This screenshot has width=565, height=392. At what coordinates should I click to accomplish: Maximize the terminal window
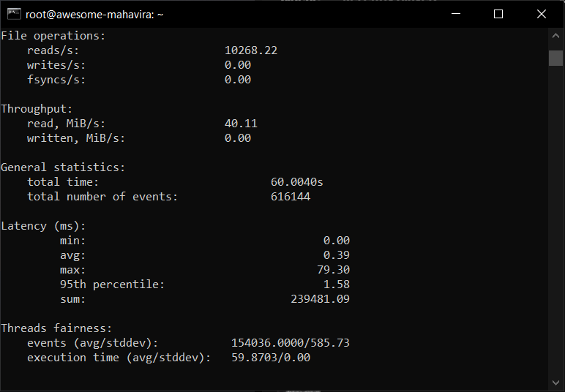498,14
